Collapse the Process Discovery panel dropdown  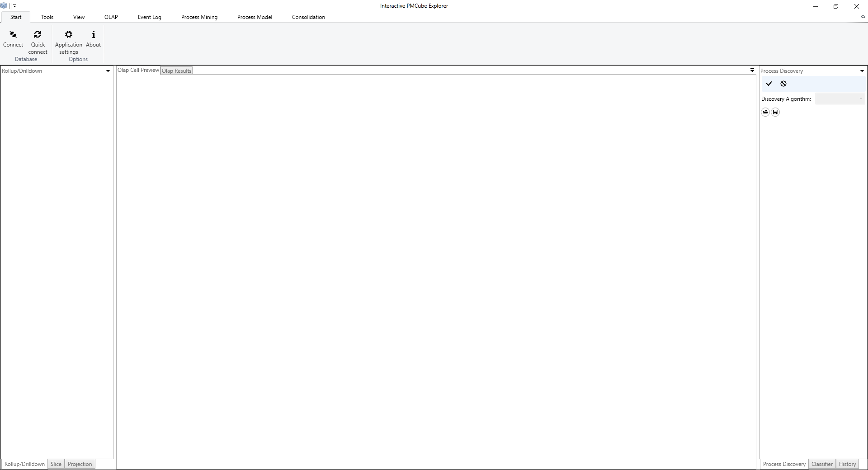pyautogui.click(x=861, y=71)
